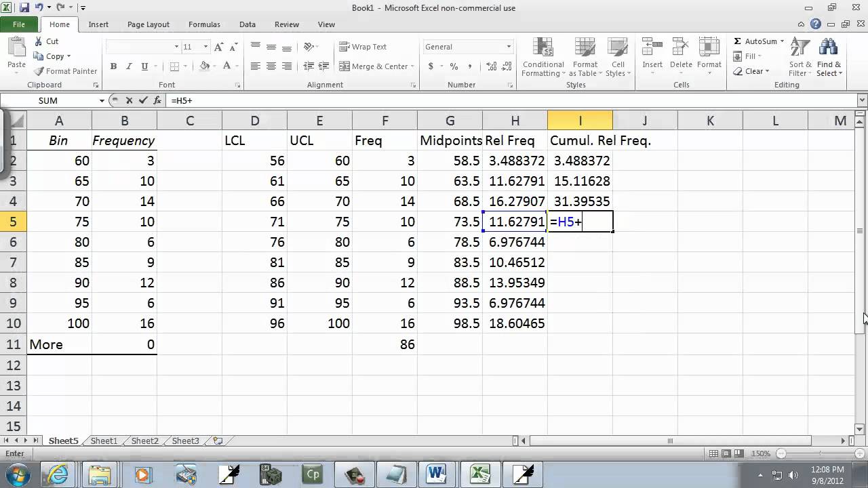Click the Sort & Filter icon
The image size is (868, 488).
(800, 47)
